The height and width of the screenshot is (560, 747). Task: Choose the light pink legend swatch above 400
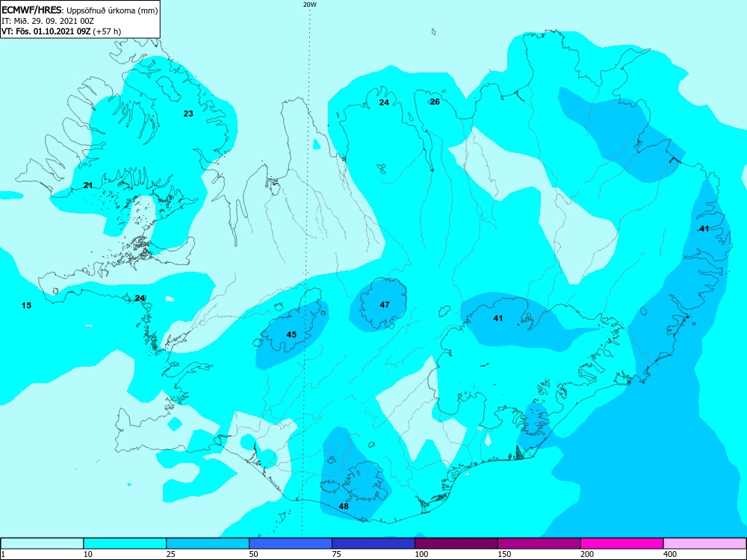(705, 544)
